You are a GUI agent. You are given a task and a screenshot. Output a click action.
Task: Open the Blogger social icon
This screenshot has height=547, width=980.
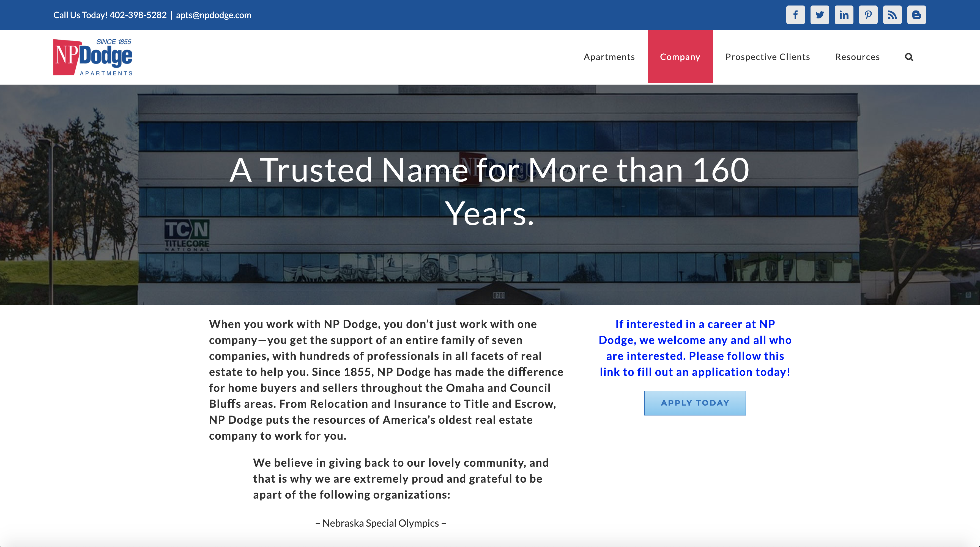[x=916, y=15]
